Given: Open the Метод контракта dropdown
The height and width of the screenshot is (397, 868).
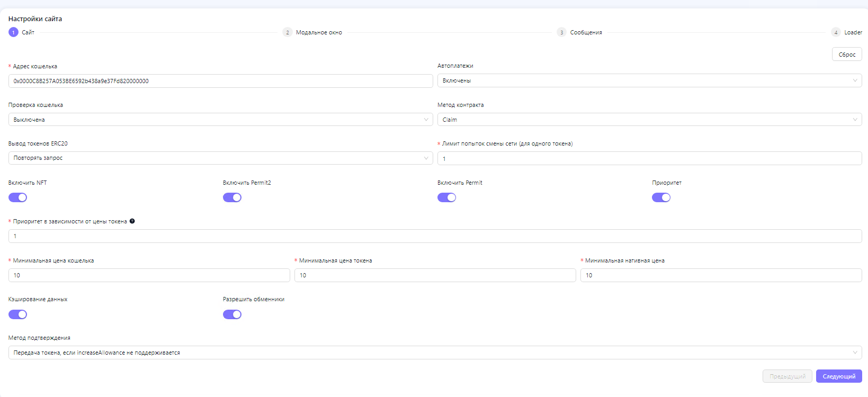Looking at the screenshot, I should (x=649, y=120).
